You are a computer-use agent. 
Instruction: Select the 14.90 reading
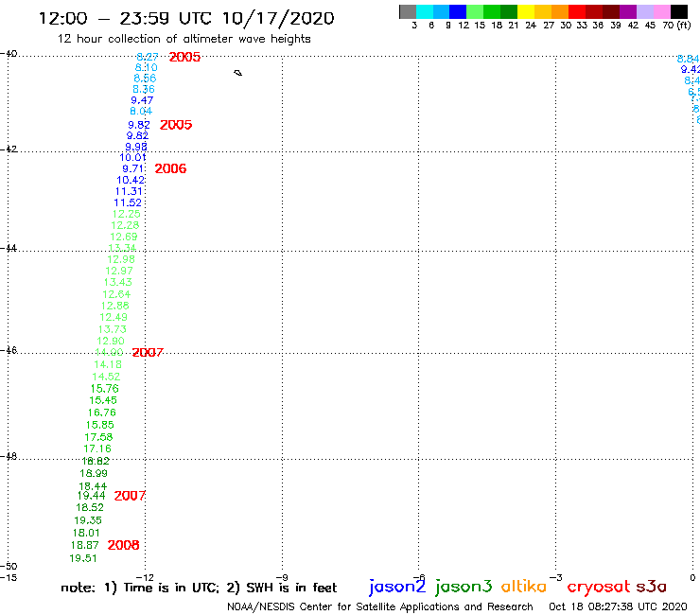tap(109, 352)
